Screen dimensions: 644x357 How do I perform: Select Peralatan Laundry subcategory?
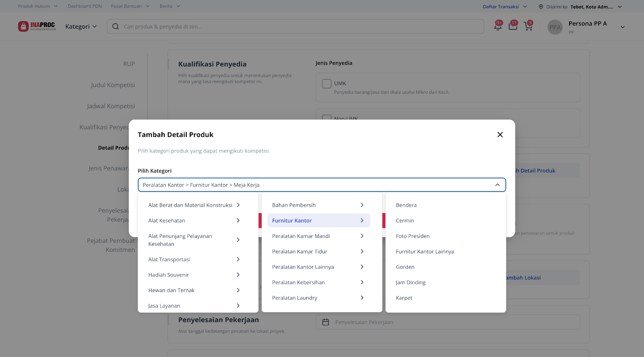click(295, 298)
